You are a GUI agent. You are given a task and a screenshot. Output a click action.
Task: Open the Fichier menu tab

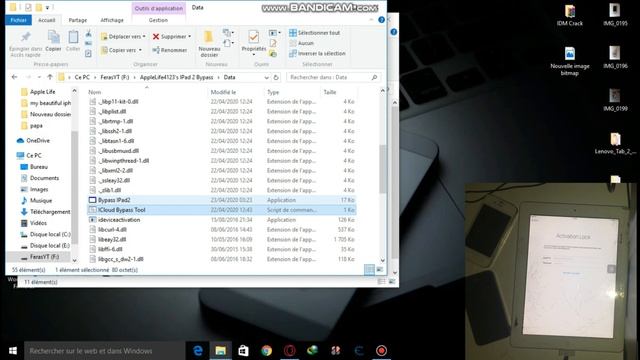(18, 20)
